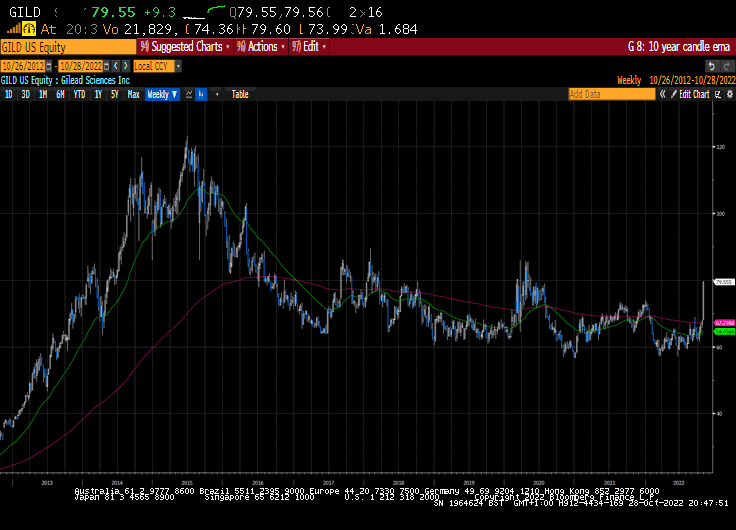Open the Actions dropdown menu
736x530 pixels.
pos(261,46)
